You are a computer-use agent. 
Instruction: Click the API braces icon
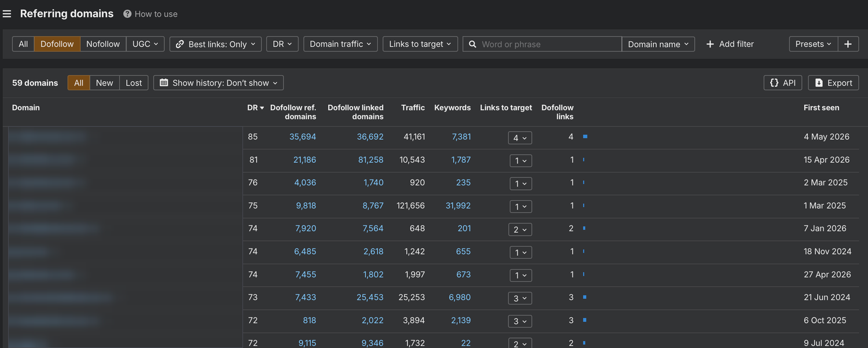pyautogui.click(x=774, y=83)
